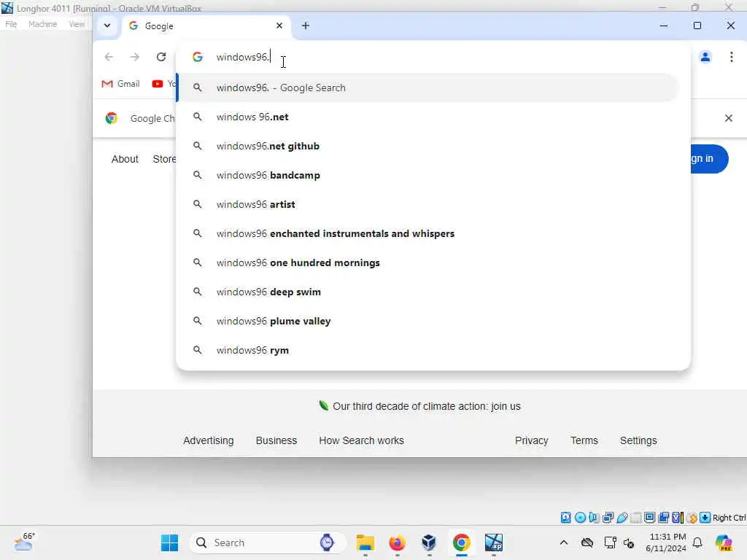Click the taskbar Search box
Image resolution: width=747 pixels, height=560 pixels.
[x=268, y=542]
